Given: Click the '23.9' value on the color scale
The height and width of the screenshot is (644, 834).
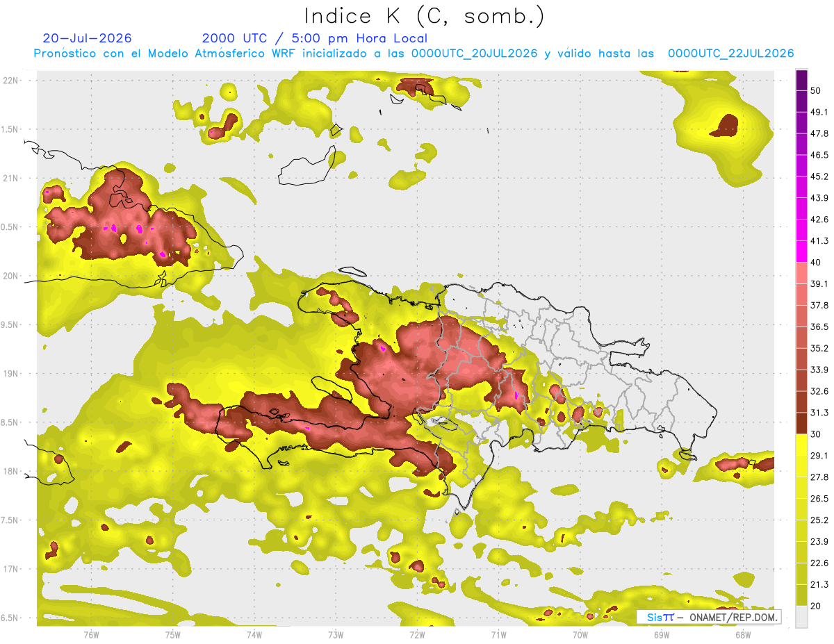Looking at the screenshot, I should click(x=819, y=542).
